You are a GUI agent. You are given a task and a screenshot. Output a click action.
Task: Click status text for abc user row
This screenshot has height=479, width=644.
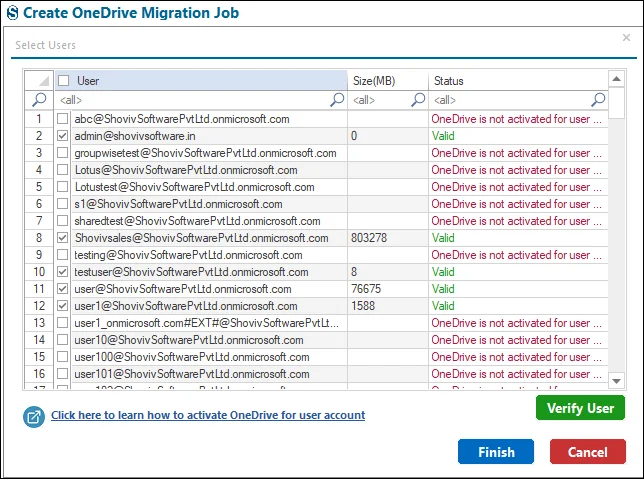[516, 119]
